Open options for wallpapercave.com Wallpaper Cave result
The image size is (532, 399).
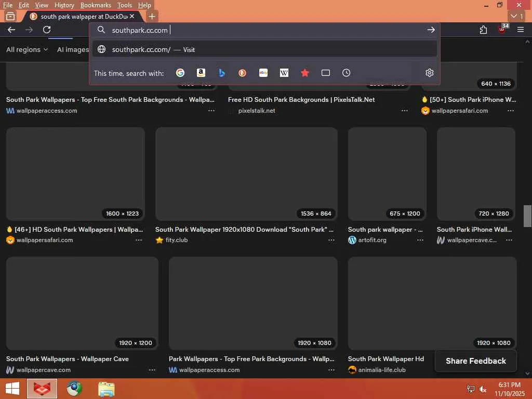tap(152, 370)
